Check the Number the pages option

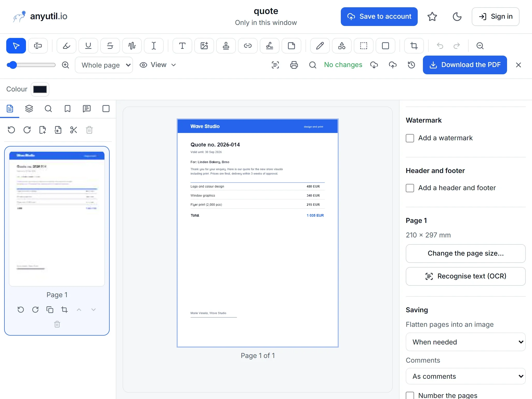[x=410, y=395]
